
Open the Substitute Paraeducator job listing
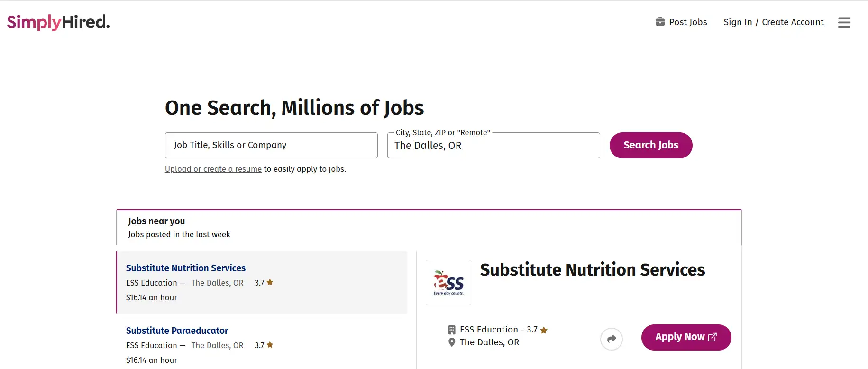coord(177,331)
